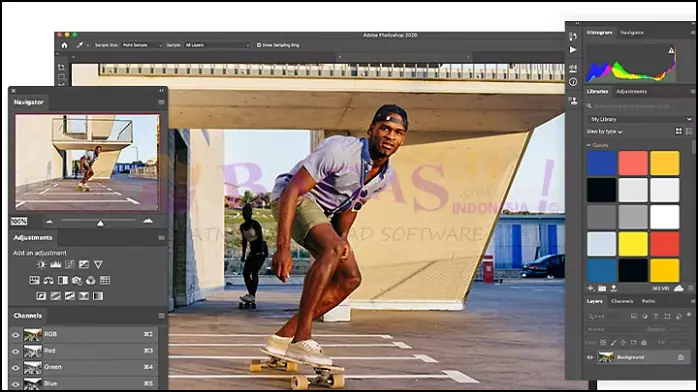Switch to Adjustments tab beside Libraries
698x392 pixels.
coord(631,91)
